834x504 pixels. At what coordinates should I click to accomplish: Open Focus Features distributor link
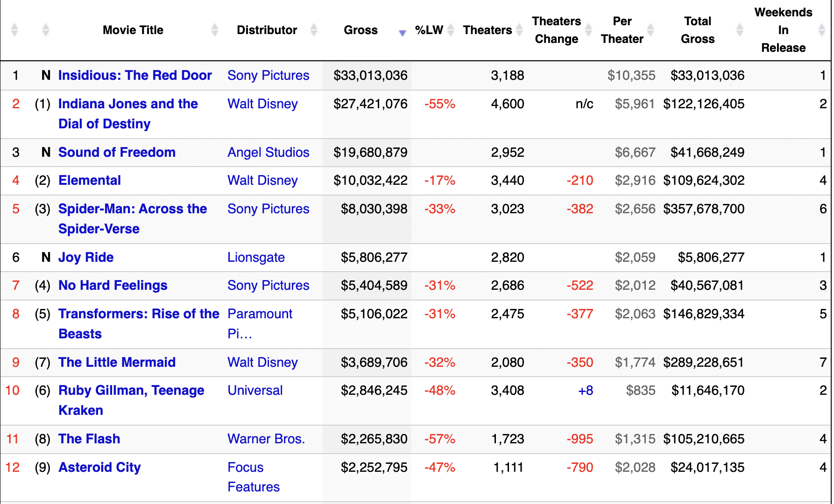pyautogui.click(x=254, y=477)
